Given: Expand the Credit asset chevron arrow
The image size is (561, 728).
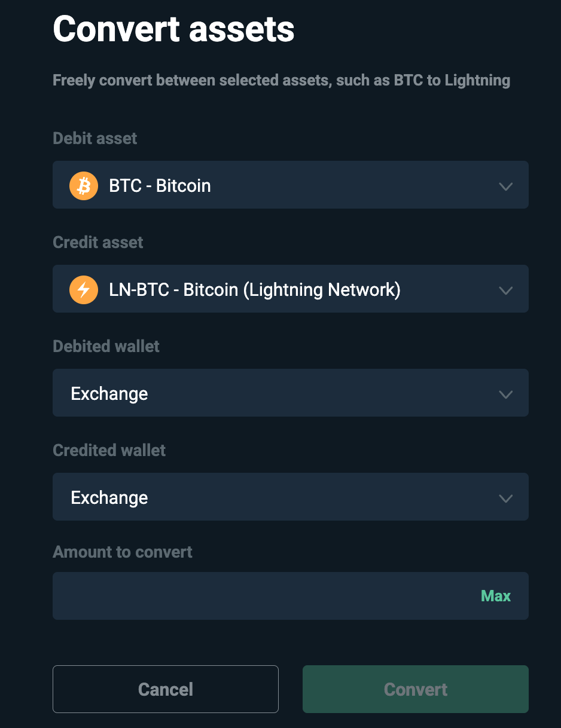Looking at the screenshot, I should pos(506,290).
